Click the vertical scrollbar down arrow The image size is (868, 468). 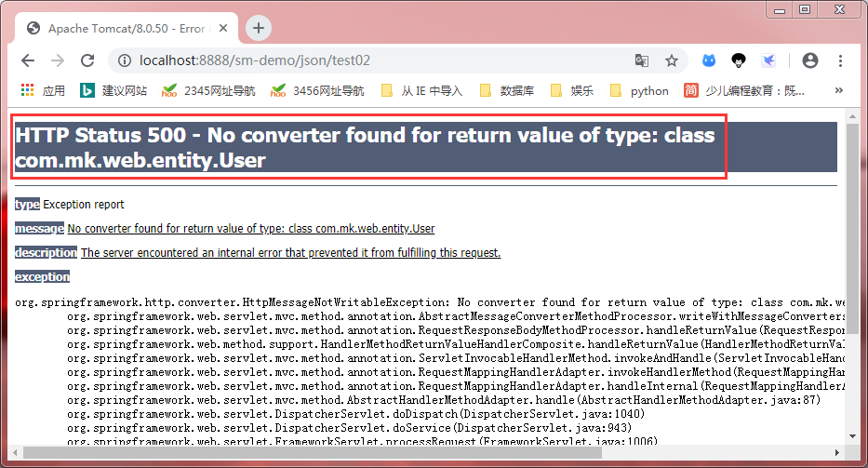click(852, 436)
